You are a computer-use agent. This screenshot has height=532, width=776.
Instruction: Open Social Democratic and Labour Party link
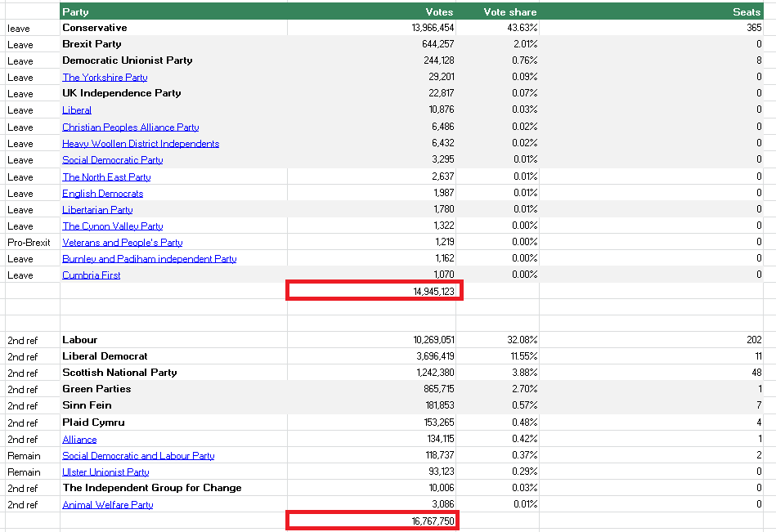click(x=138, y=455)
